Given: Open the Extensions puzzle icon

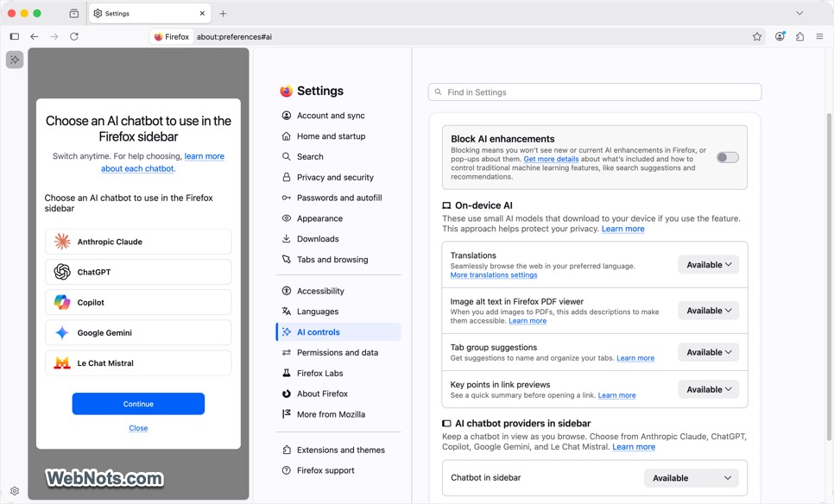Looking at the screenshot, I should (x=800, y=37).
